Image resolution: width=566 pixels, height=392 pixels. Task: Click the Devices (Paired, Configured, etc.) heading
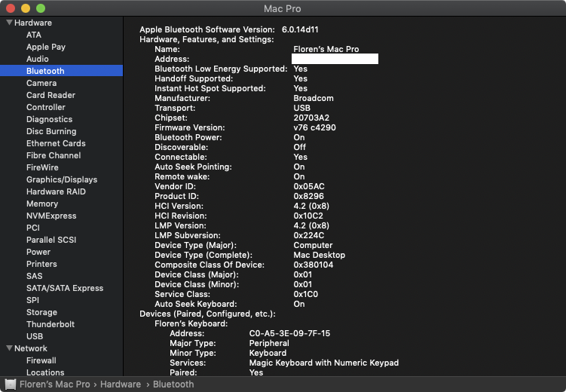click(x=207, y=314)
